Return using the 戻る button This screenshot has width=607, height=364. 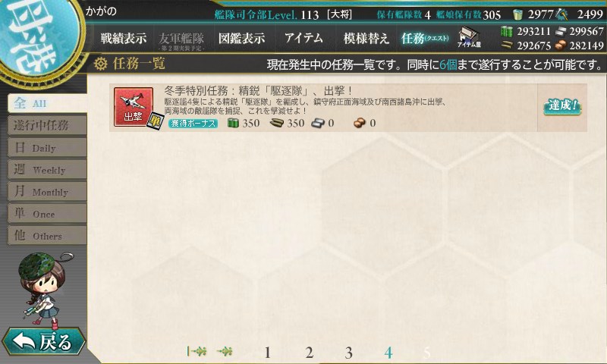point(43,341)
